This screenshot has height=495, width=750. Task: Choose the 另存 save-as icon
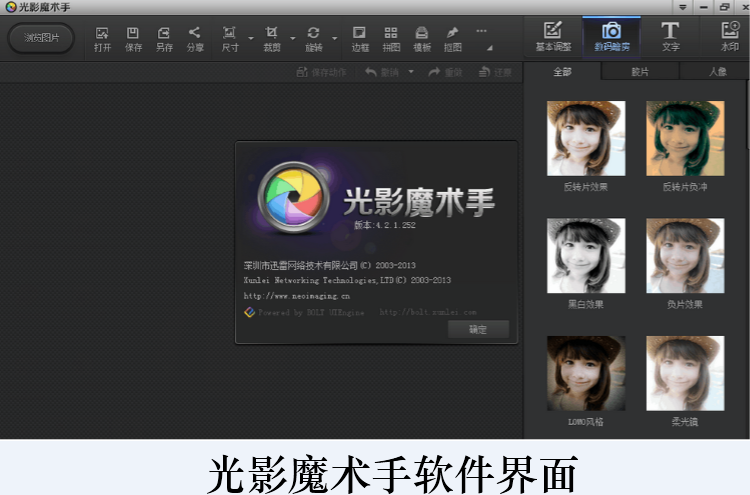click(164, 39)
